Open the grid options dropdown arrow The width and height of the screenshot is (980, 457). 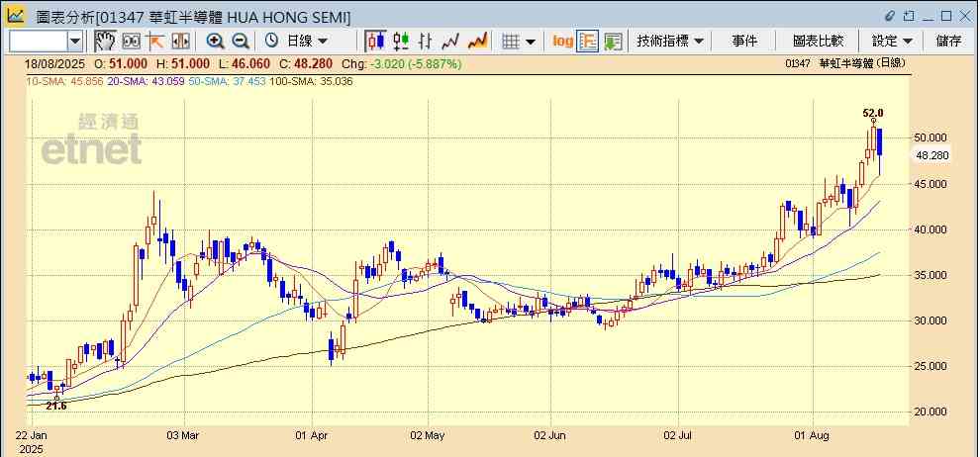(531, 42)
